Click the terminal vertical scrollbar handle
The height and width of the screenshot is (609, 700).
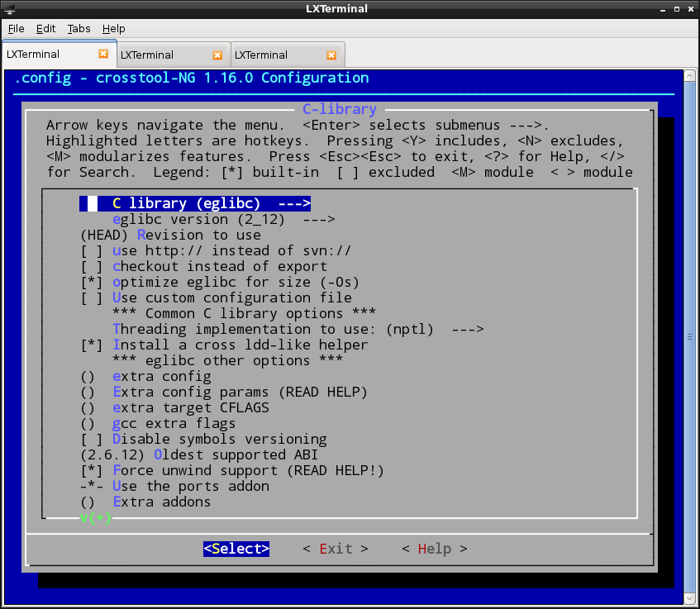click(x=689, y=336)
